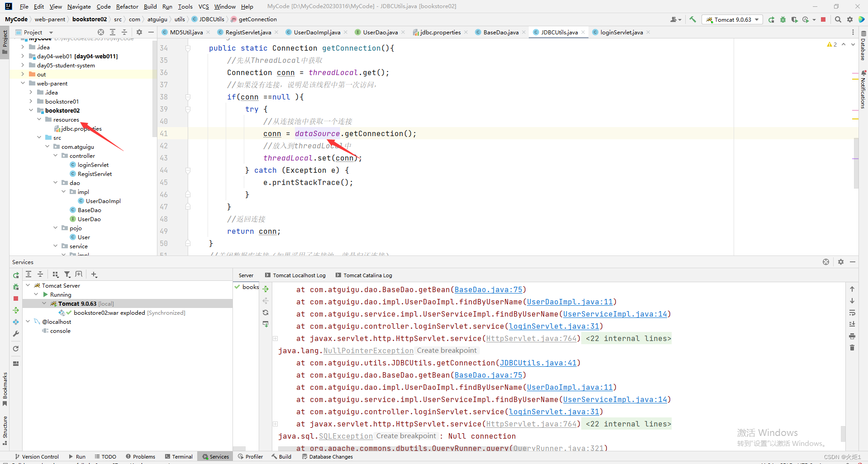The image size is (868, 464).
Task: Collapse the bookstore02 folder
Action: [31, 110]
